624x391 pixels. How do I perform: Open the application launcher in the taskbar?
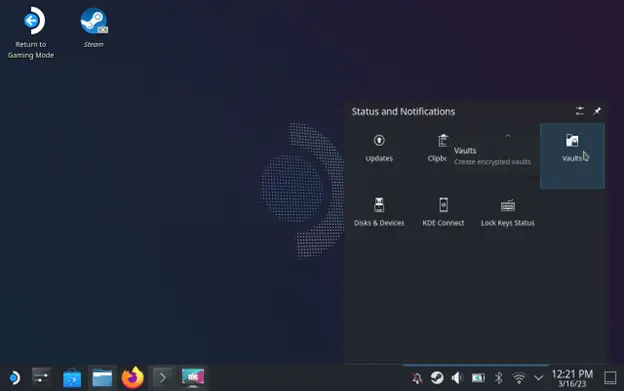tap(14, 377)
